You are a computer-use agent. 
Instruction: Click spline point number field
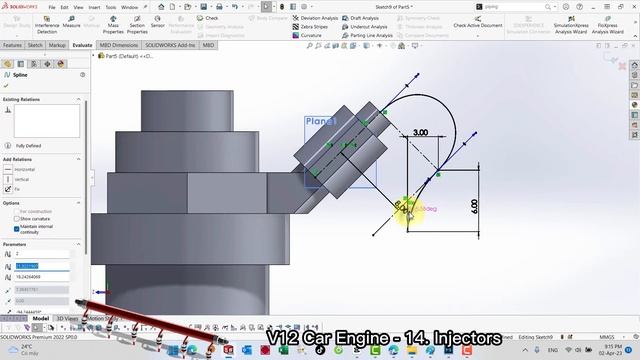tap(42, 254)
